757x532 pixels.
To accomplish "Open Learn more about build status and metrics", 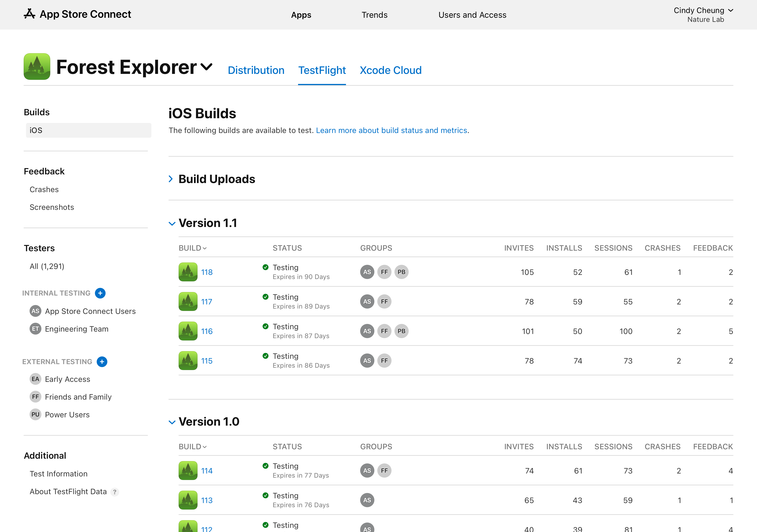I will click(x=392, y=130).
